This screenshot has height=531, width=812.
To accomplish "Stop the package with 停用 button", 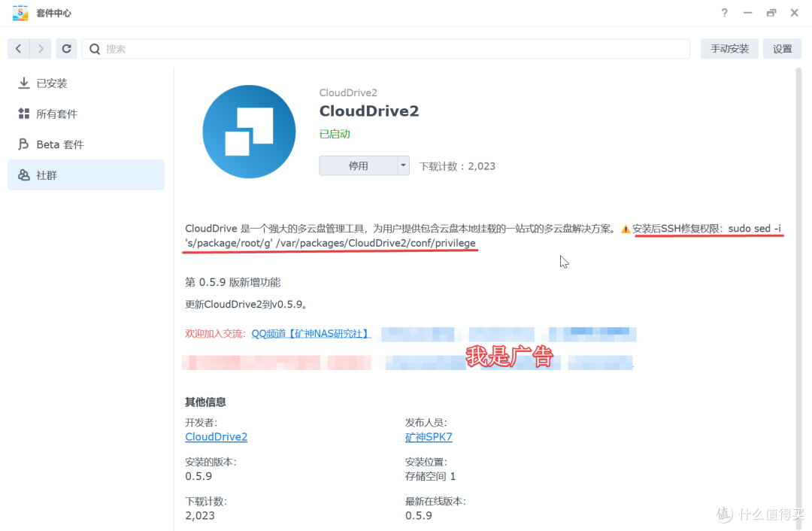I will [x=359, y=165].
